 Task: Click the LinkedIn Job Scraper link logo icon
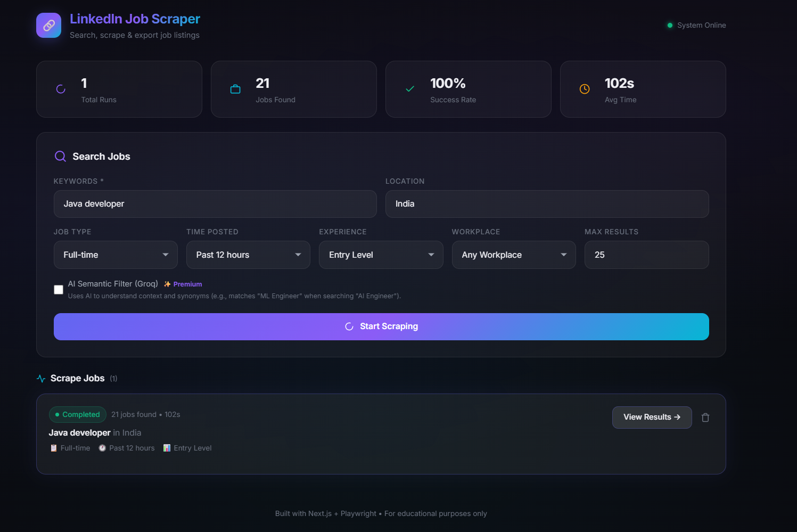pos(48,25)
